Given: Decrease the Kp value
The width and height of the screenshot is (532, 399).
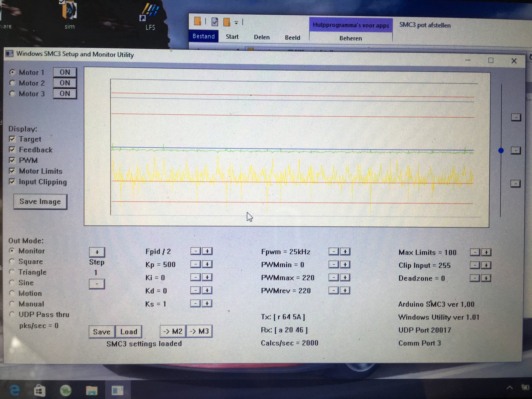Looking at the screenshot, I should (x=196, y=264).
